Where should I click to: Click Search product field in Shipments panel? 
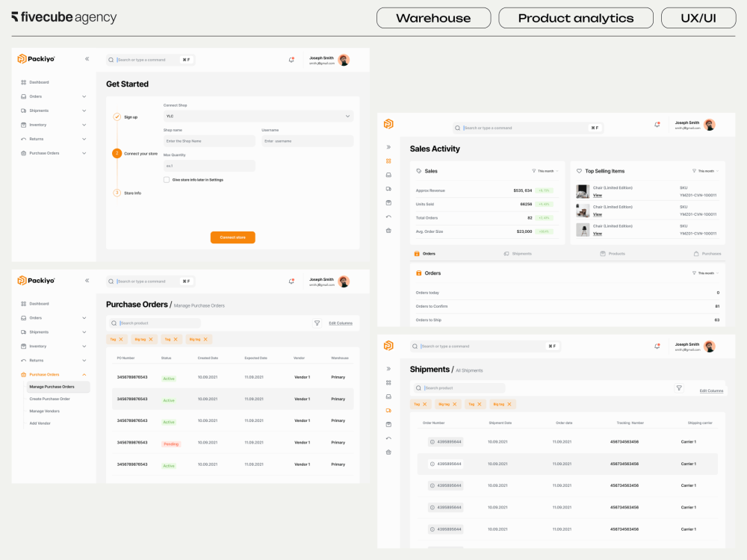point(459,388)
